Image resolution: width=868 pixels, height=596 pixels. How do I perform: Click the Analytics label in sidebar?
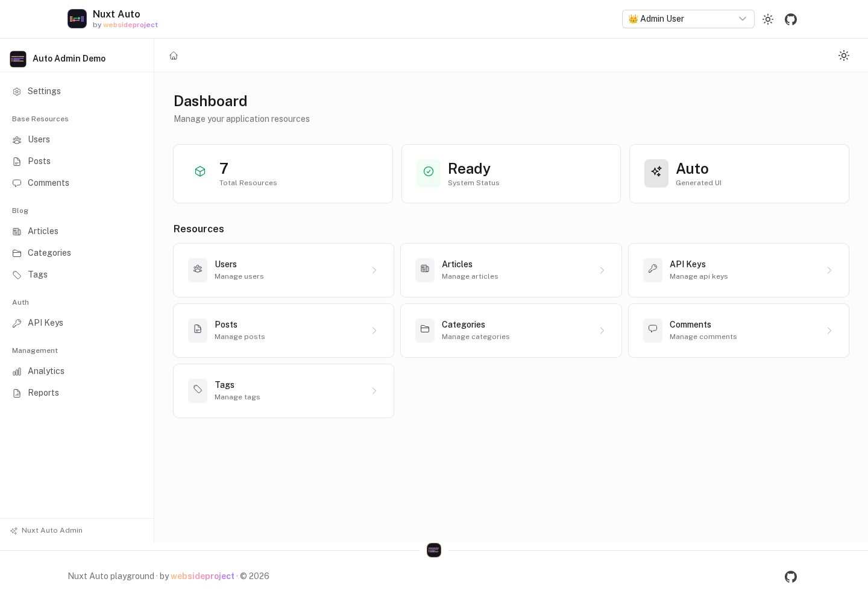[46, 371]
